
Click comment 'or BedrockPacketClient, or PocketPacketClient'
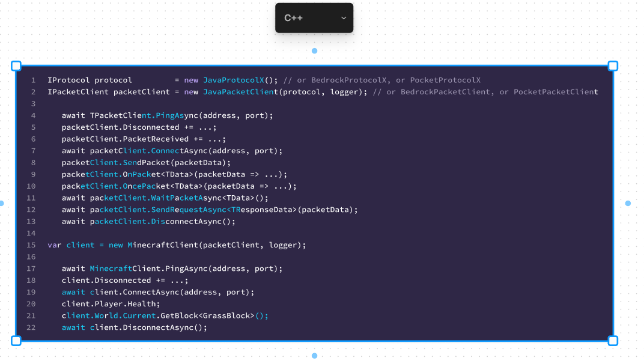coord(493,92)
